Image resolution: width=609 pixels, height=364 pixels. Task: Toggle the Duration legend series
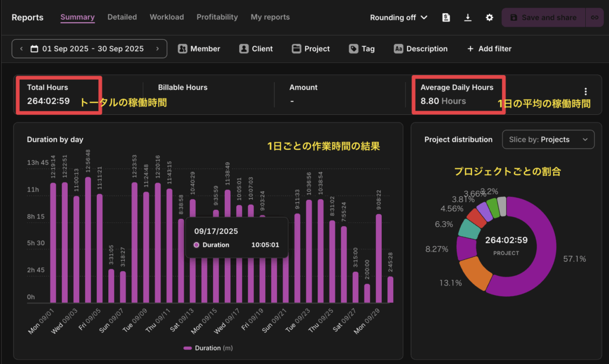tap(202, 348)
